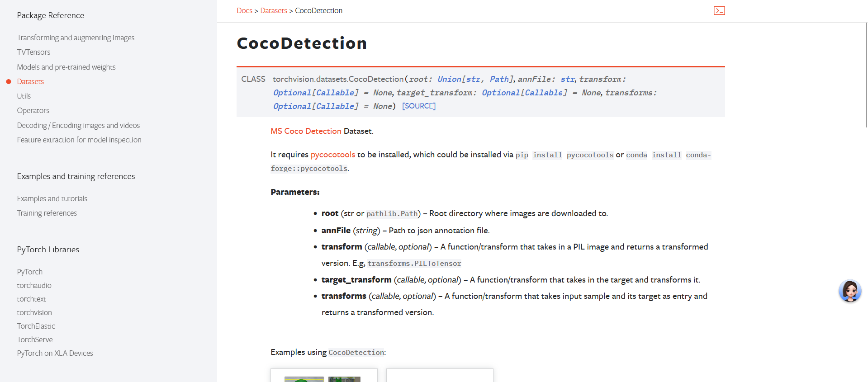Go to Datasets breadcrumb link
The height and width of the screenshot is (382, 868).
click(x=274, y=10)
